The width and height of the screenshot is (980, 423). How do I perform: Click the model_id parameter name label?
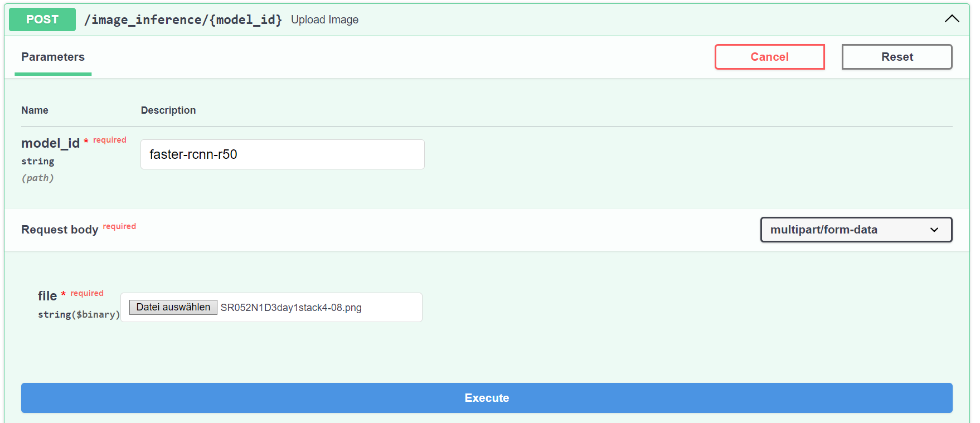pos(50,143)
